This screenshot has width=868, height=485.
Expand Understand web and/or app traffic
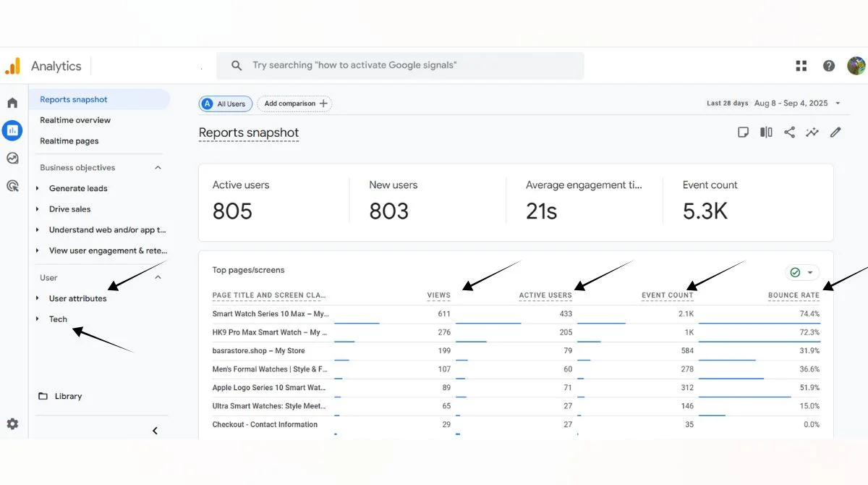click(x=38, y=230)
